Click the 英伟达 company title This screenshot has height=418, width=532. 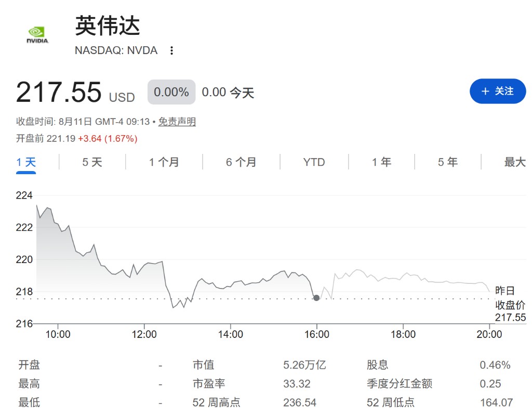pos(108,26)
